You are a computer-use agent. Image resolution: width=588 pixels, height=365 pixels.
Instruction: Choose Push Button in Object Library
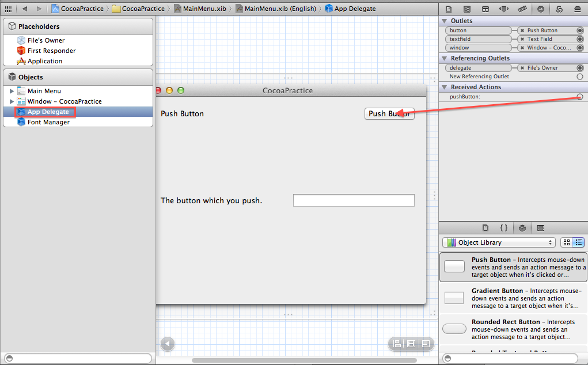[x=513, y=267]
